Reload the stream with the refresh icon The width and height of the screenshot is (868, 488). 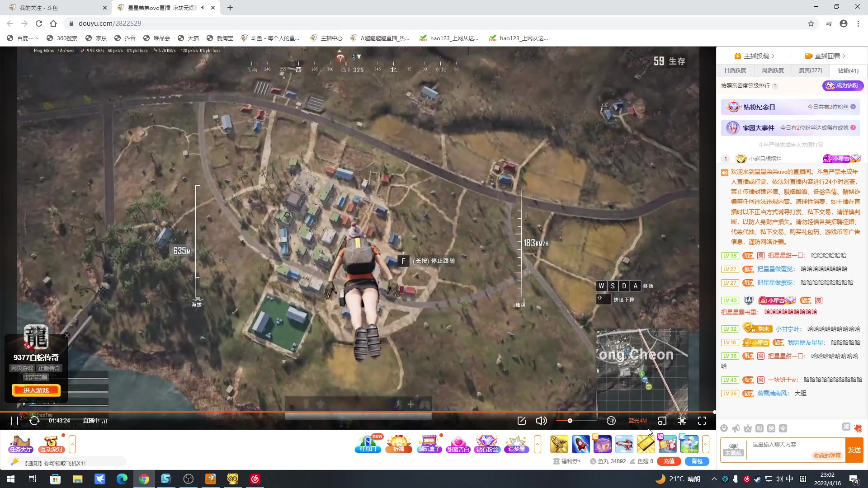tap(34, 421)
